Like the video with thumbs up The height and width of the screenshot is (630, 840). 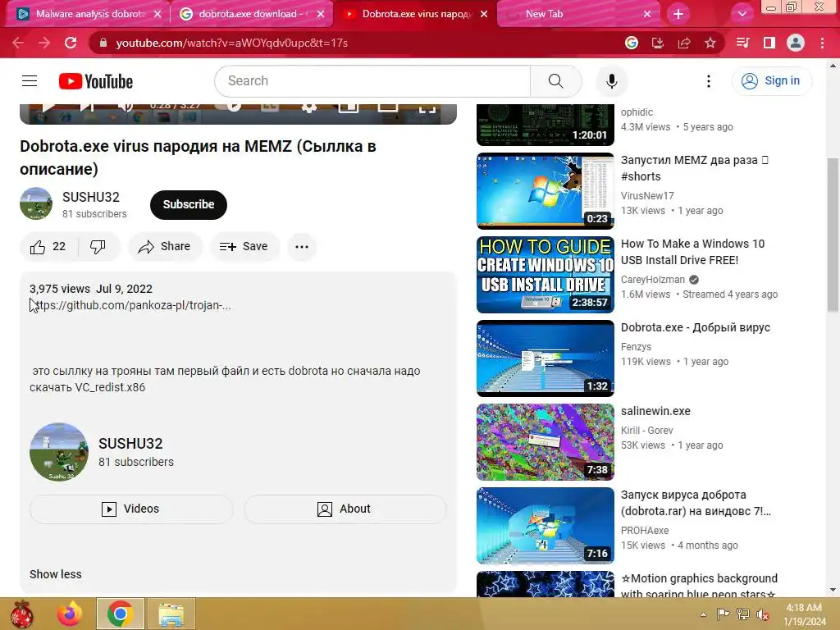(x=48, y=246)
